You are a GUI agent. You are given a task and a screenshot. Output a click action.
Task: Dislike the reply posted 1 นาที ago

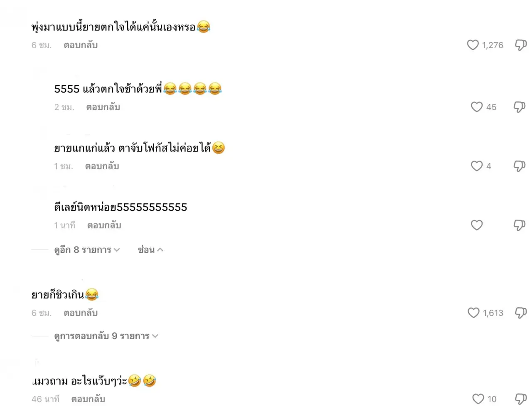(520, 225)
